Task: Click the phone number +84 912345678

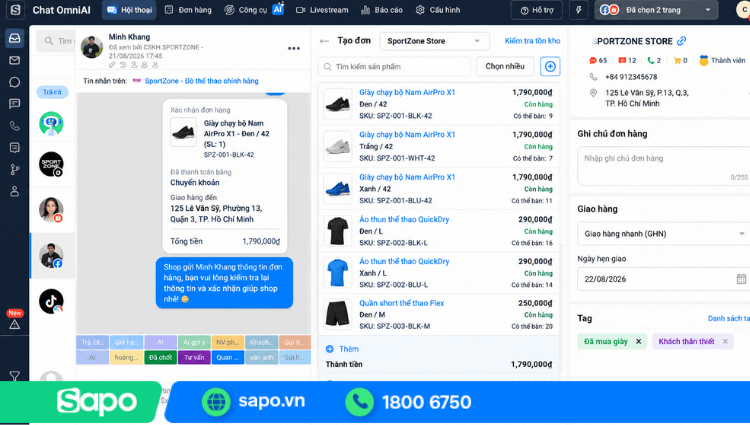Action: point(631,77)
